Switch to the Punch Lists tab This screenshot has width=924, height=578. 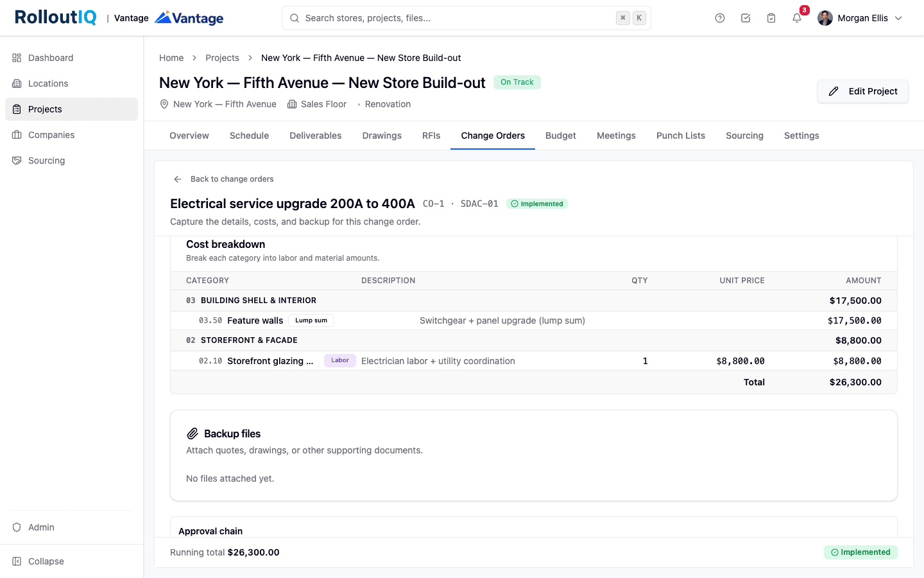(x=680, y=136)
